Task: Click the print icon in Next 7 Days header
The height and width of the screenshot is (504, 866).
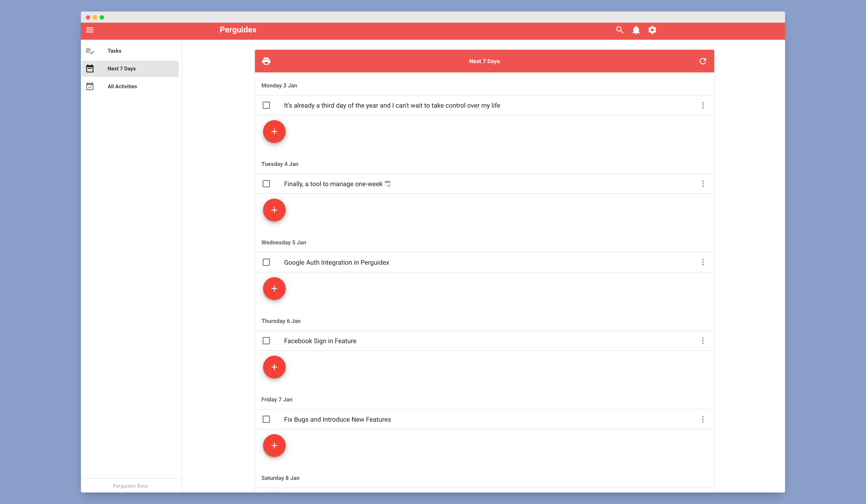Action: [x=266, y=61]
